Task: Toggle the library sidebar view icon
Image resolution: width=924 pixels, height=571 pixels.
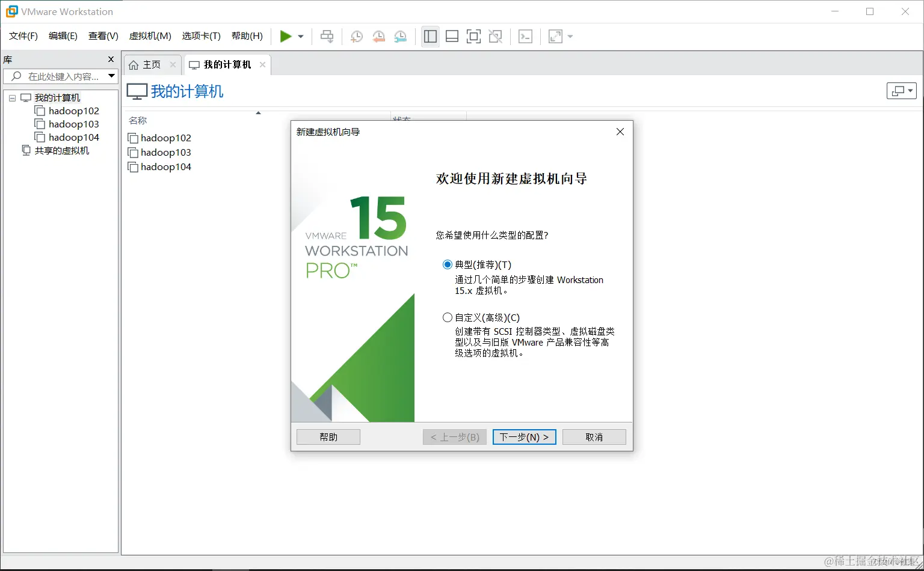Action: click(x=430, y=37)
